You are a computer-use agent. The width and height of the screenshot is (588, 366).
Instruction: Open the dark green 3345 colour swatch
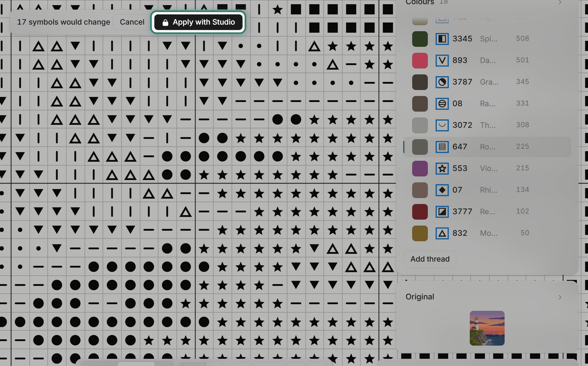click(x=420, y=39)
